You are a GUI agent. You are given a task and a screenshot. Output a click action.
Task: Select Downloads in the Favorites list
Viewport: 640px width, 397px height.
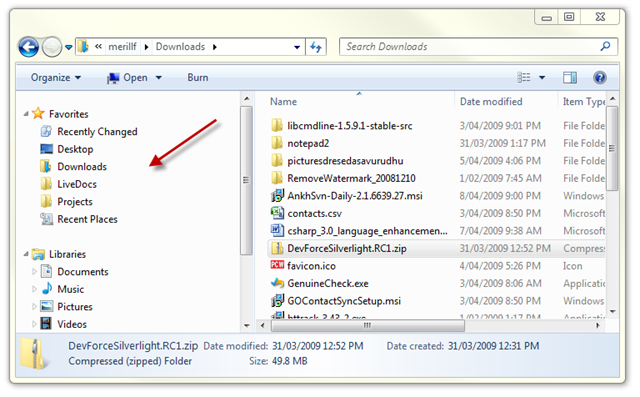pos(82,166)
